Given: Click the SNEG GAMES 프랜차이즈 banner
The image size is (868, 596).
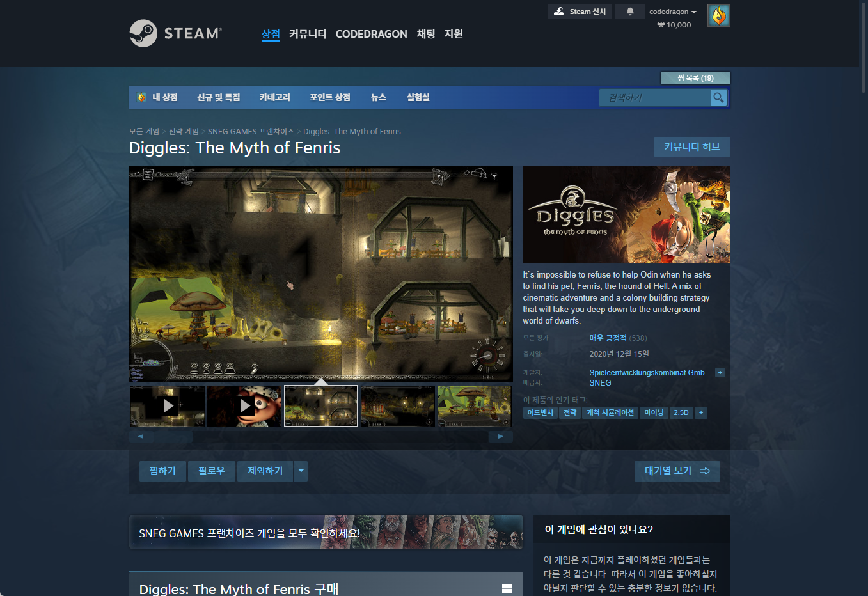Looking at the screenshot, I should coord(326,532).
